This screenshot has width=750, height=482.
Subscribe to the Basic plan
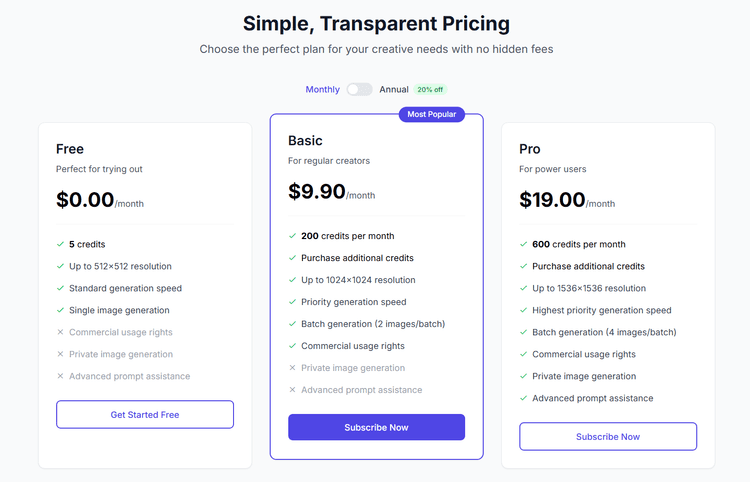[376, 427]
